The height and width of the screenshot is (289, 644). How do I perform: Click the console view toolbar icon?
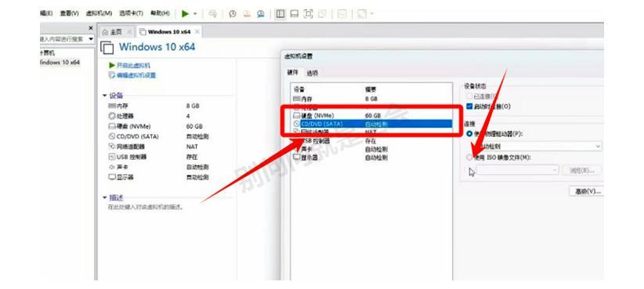coord(342,14)
